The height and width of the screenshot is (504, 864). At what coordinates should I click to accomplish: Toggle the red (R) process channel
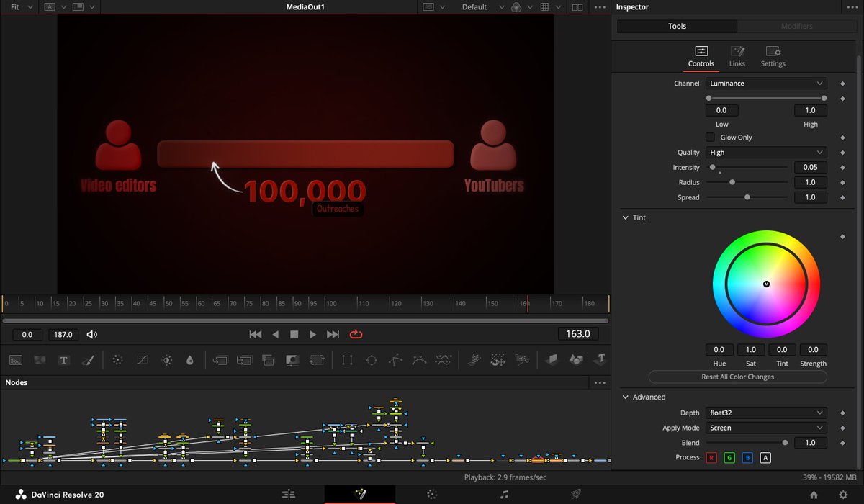coord(711,458)
